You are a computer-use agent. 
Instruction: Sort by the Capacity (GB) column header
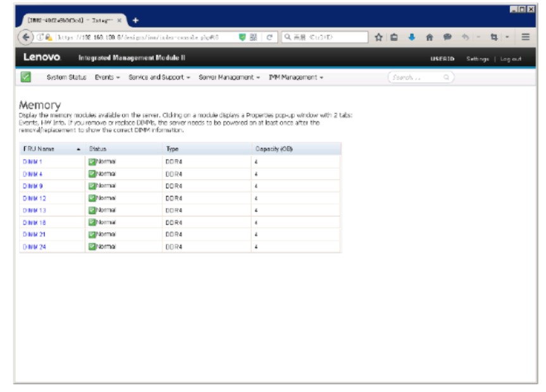[296, 149]
